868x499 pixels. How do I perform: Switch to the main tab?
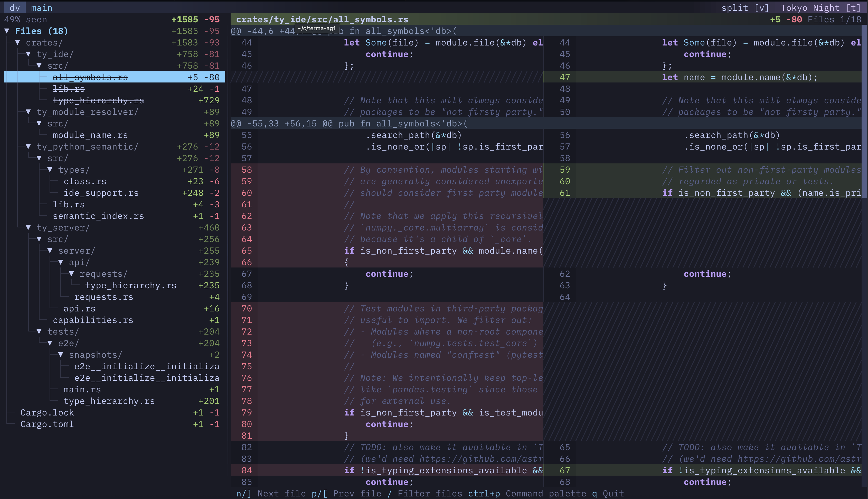coord(41,7)
